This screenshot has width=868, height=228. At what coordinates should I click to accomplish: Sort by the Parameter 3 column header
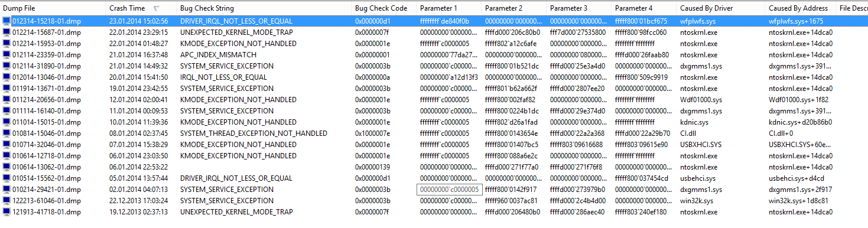[x=579, y=8]
